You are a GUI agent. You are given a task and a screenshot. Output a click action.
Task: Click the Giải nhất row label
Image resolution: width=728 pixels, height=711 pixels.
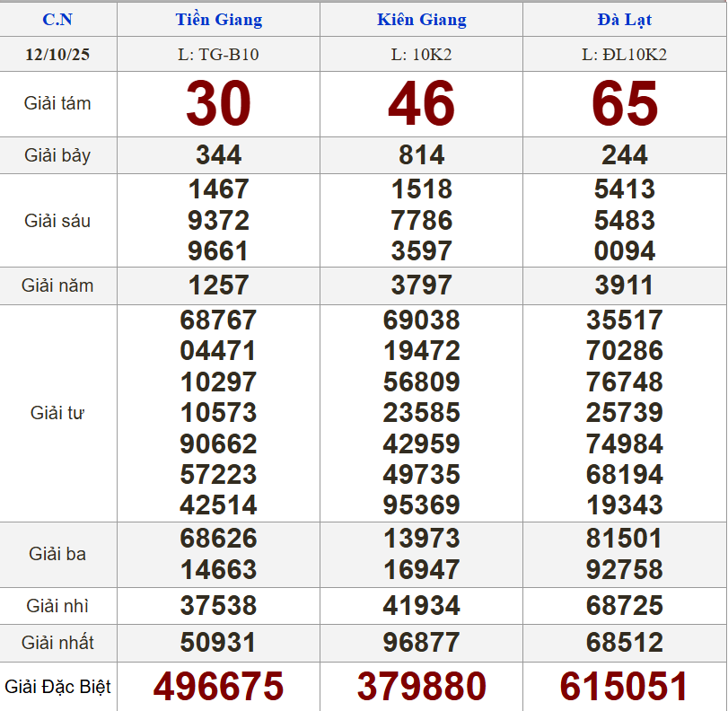pyautogui.click(x=57, y=643)
